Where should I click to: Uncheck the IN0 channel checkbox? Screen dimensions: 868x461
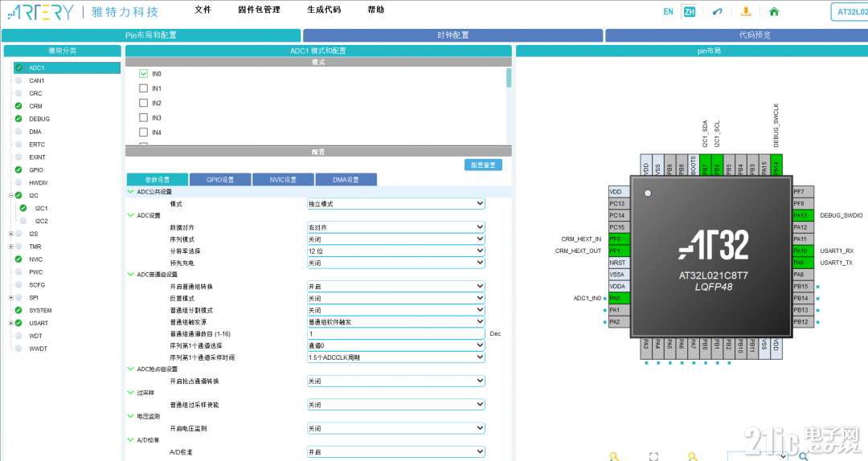pyautogui.click(x=143, y=74)
